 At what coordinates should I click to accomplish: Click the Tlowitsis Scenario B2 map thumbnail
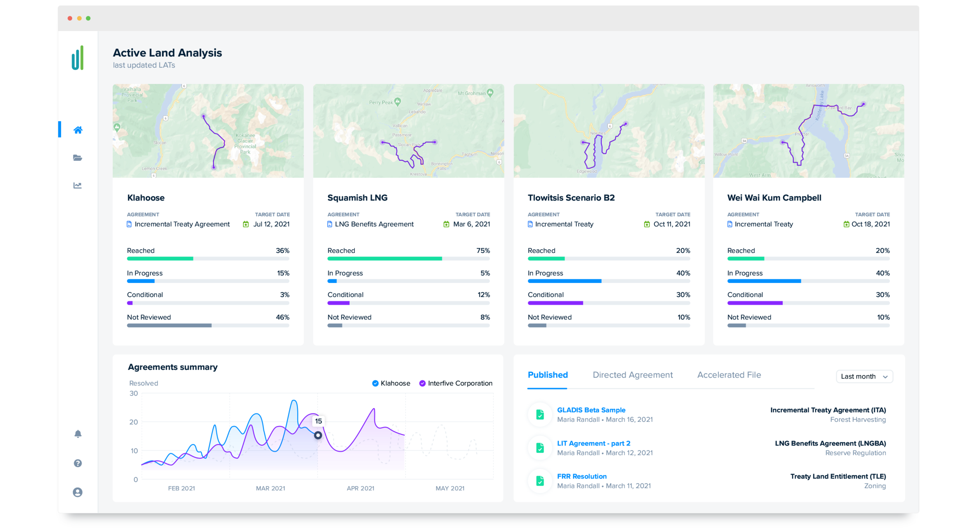coord(609,131)
